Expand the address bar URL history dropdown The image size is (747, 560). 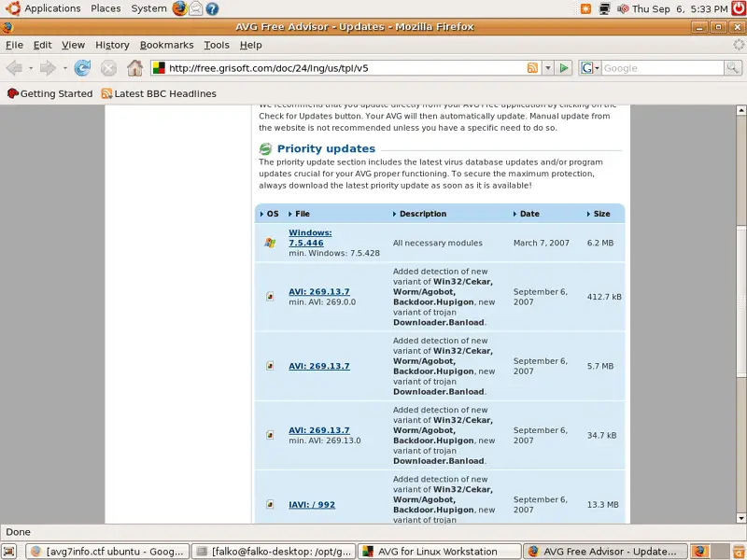click(548, 68)
